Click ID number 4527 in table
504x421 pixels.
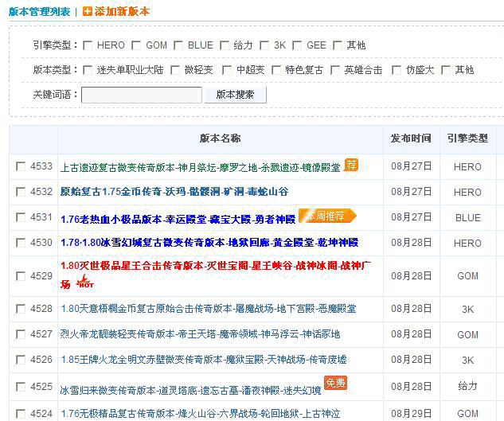(x=41, y=334)
